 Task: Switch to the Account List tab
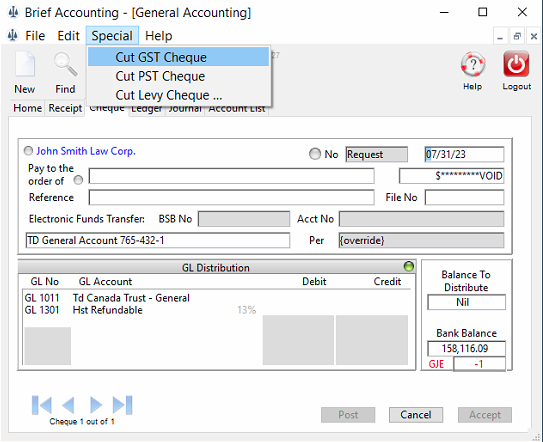(237, 110)
